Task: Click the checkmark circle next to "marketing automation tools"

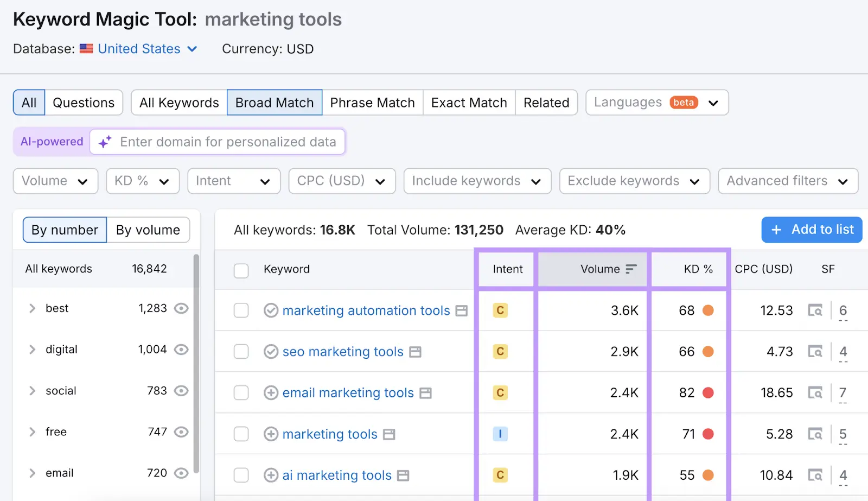Action: pos(271,310)
